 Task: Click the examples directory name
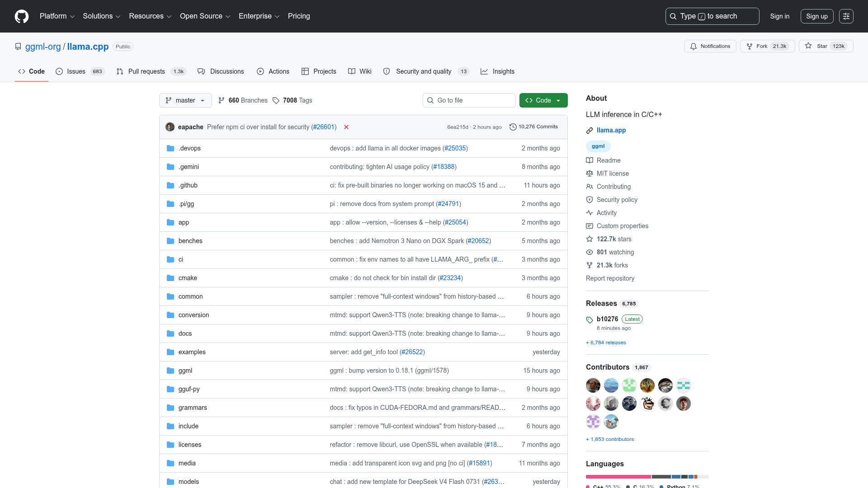tap(192, 352)
